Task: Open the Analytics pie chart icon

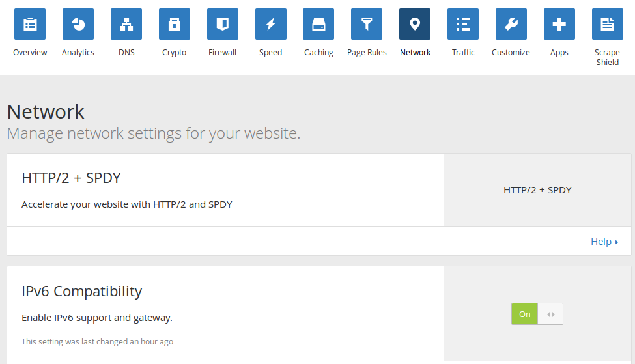Action: [x=78, y=25]
